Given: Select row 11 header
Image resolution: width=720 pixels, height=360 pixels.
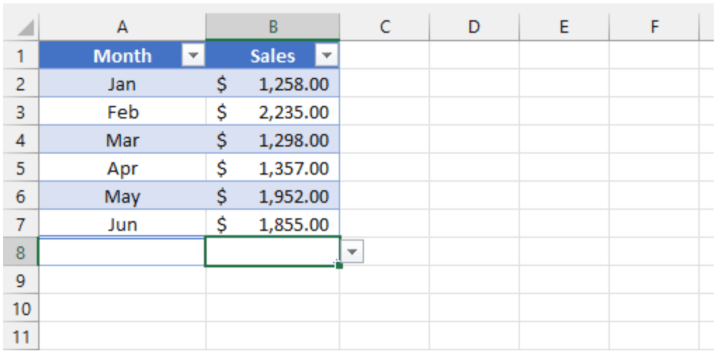Looking at the screenshot, I should coord(20,336).
